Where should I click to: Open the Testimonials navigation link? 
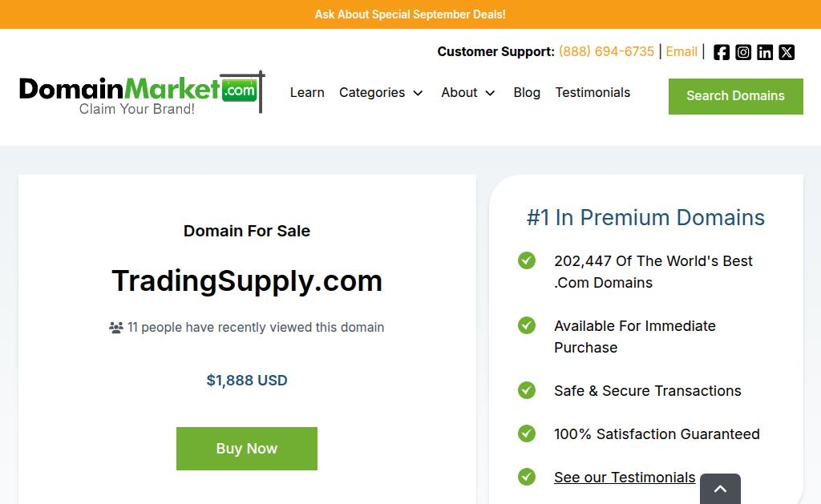tap(592, 93)
